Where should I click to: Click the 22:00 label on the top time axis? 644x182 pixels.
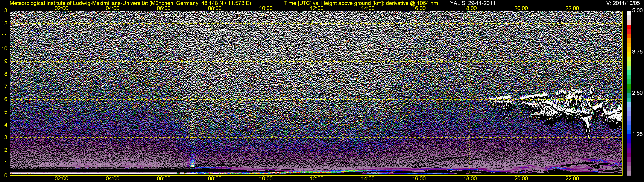pos(572,8)
